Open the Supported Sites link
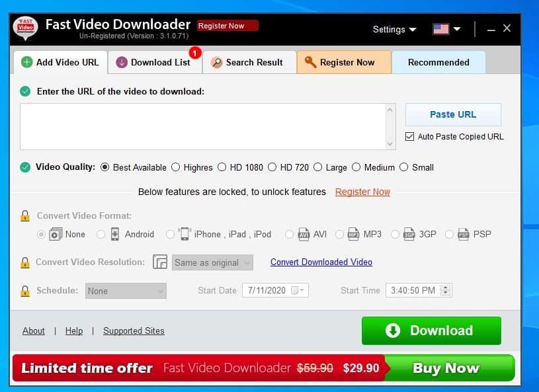The width and height of the screenshot is (539, 392). (134, 331)
